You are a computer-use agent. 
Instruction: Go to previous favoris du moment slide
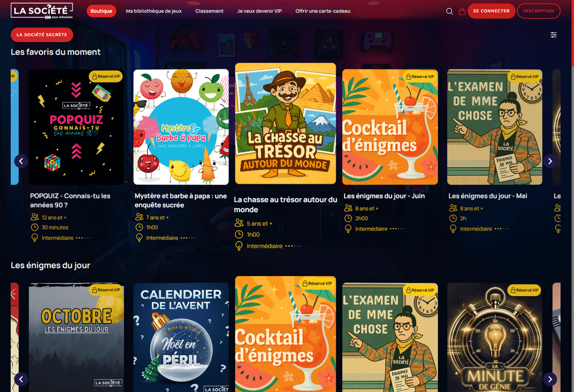(x=21, y=161)
